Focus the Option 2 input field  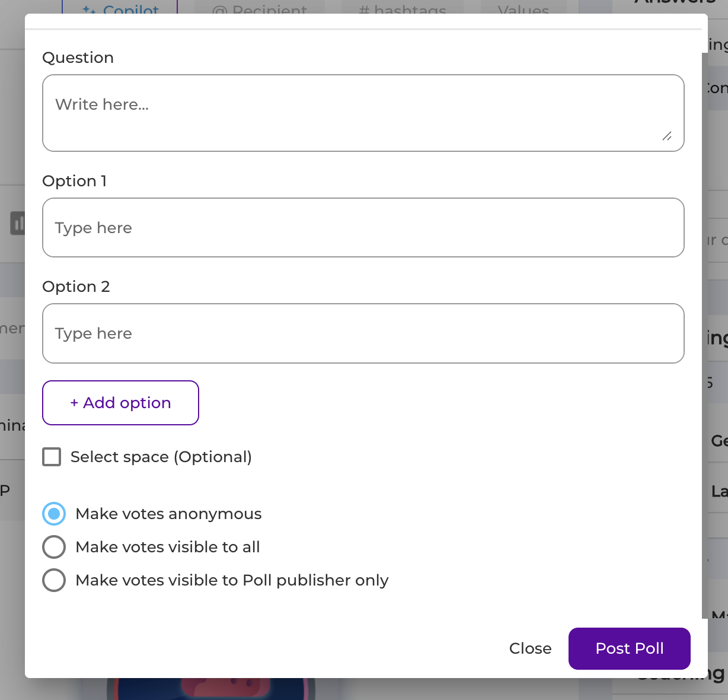coord(363,333)
